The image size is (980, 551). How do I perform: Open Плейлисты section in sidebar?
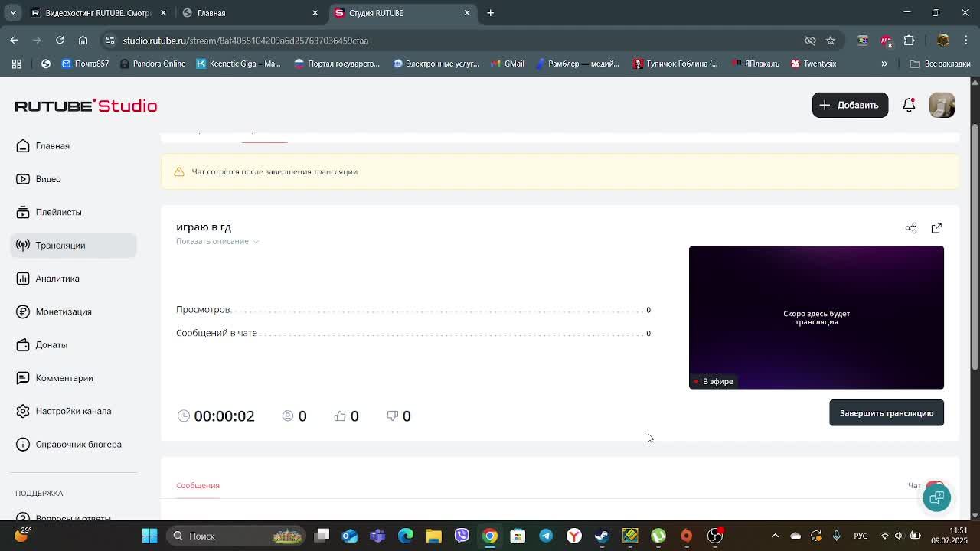58,212
